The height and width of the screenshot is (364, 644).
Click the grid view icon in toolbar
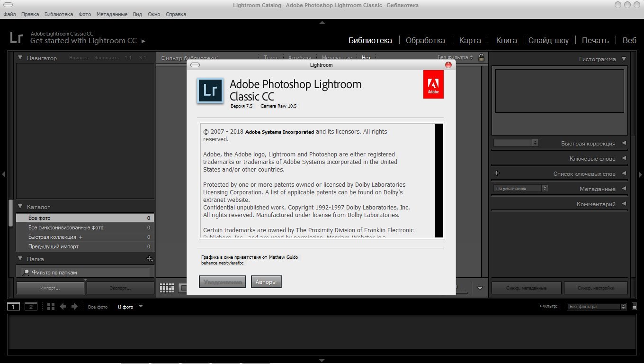pyautogui.click(x=167, y=288)
